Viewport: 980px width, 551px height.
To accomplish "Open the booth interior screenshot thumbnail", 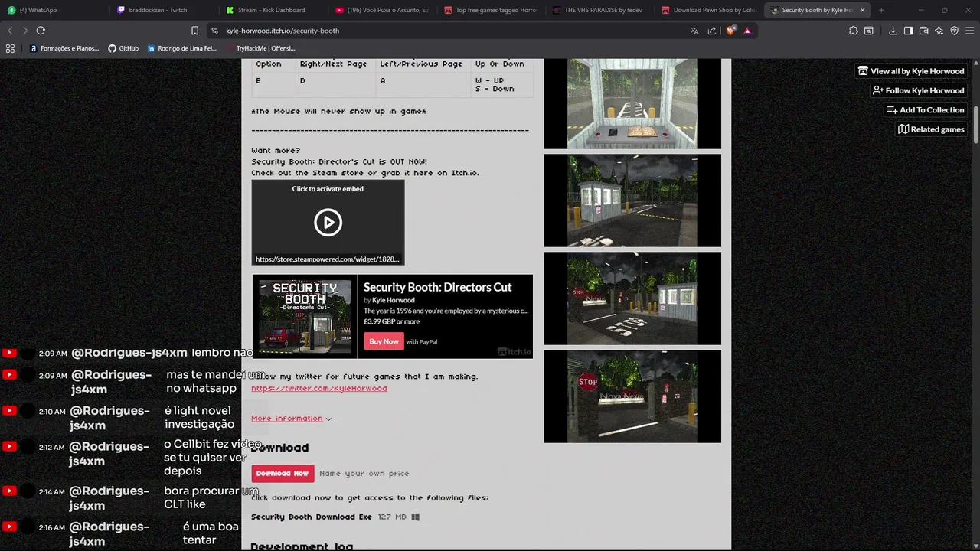I will (x=632, y=103).
